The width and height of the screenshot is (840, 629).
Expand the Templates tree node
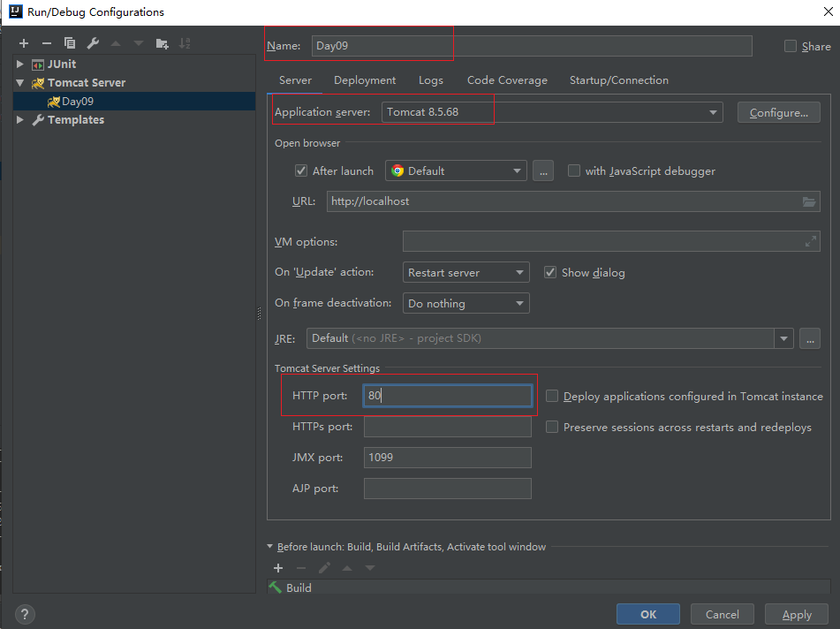(19, 119)
